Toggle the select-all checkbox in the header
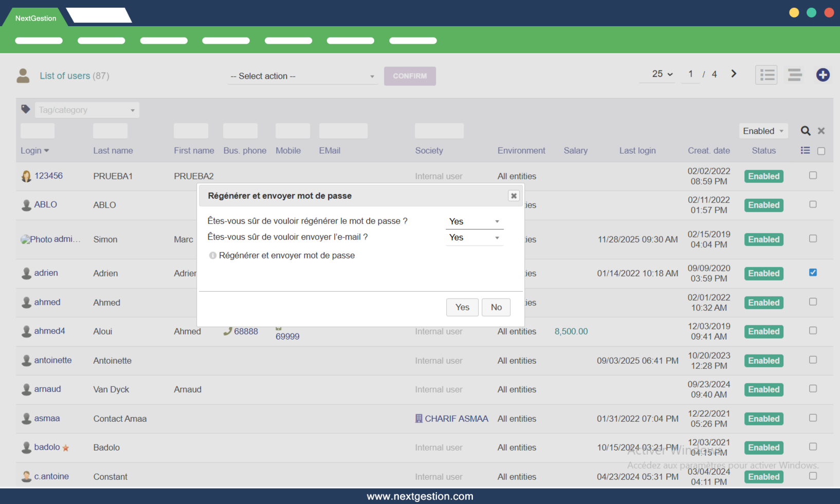 tap(821, 151)
